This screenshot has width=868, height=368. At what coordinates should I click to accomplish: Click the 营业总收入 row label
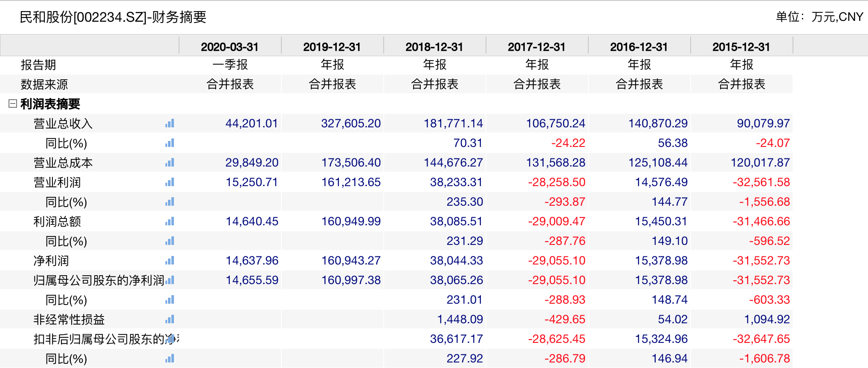click(63, 124)
